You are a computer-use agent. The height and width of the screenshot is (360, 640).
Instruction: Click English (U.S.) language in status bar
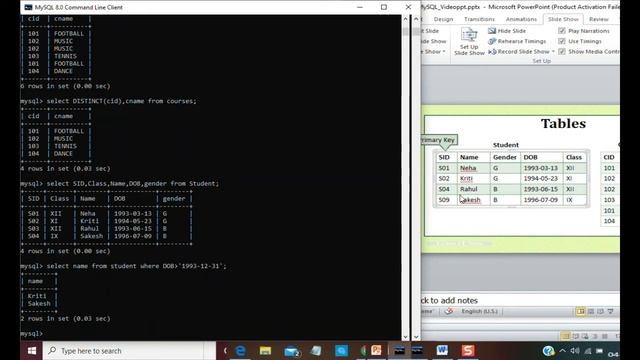[479, 311]
